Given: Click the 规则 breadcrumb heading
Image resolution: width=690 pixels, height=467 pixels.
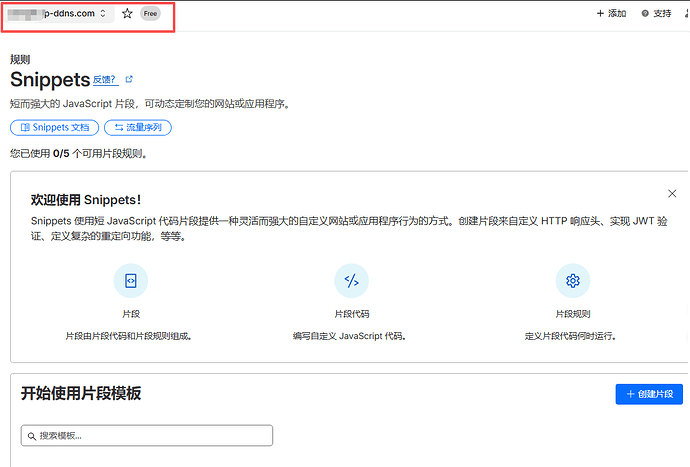Looking at the screenshot, I should pyautogui.click(x=20, y=59).
